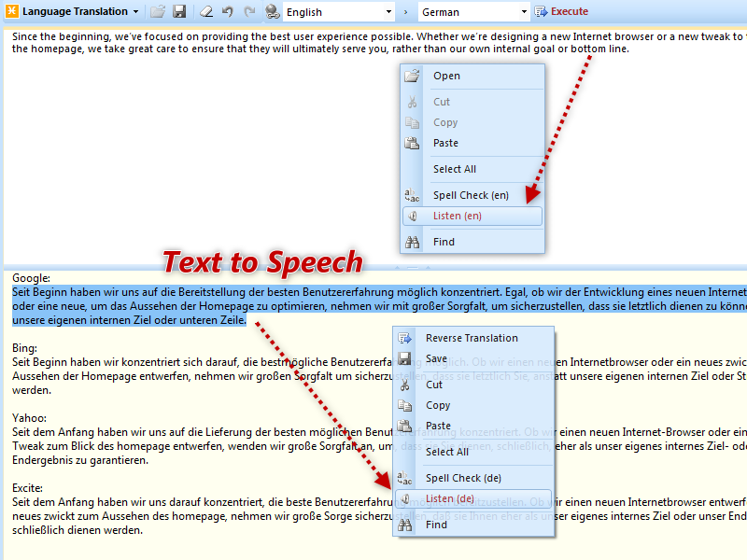The height and width of the screenshot is (560, 747).
Task: Click the small arrow between language boxes
Action: tap(406, 12)
